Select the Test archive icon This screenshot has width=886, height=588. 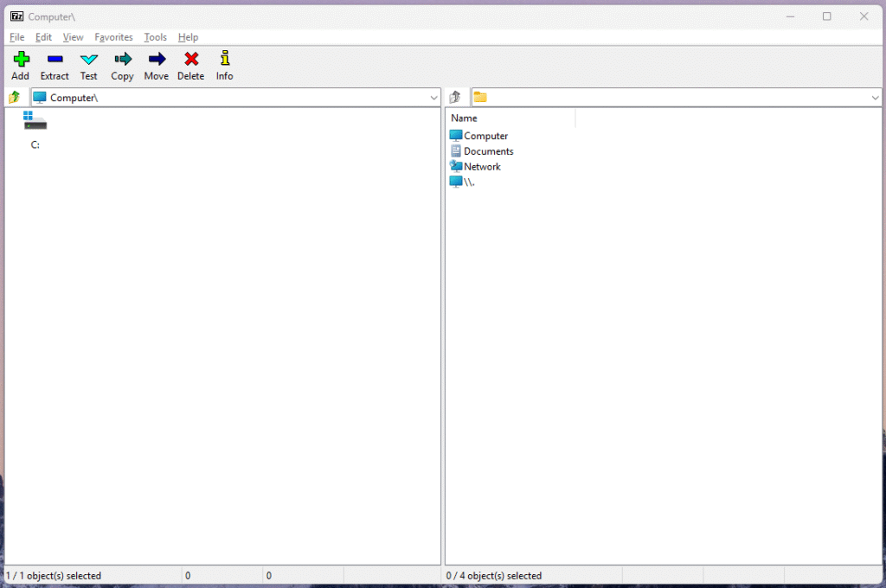pyautogui.click(x=88, y=61)
